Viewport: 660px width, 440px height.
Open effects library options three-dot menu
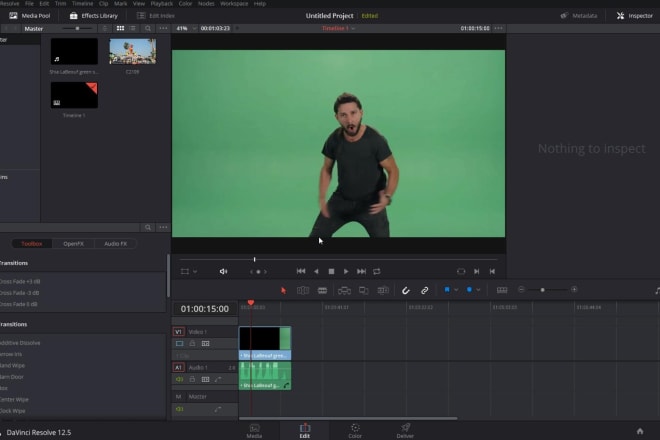[163, 227]
